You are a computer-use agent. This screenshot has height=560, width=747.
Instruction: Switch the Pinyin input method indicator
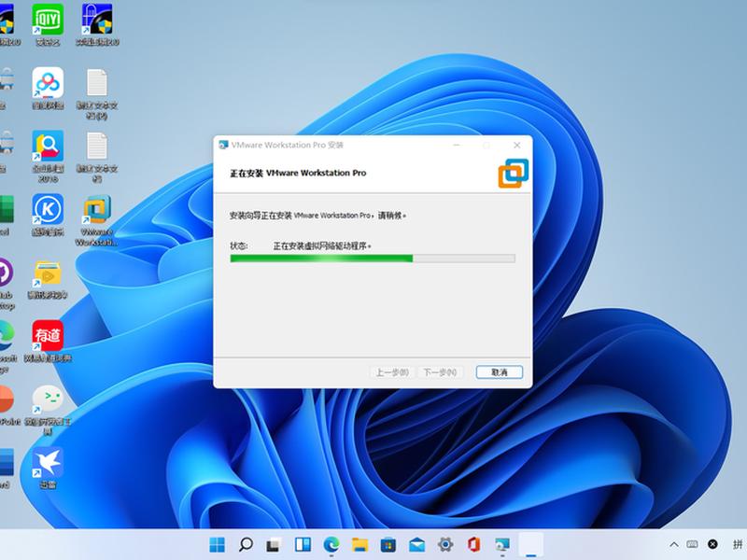pyautogui.click(x=737, y=544)
